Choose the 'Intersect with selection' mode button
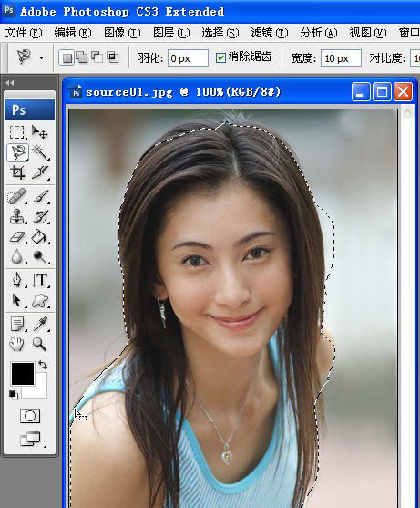The image size is (420, 508). [x=112, y=57]
